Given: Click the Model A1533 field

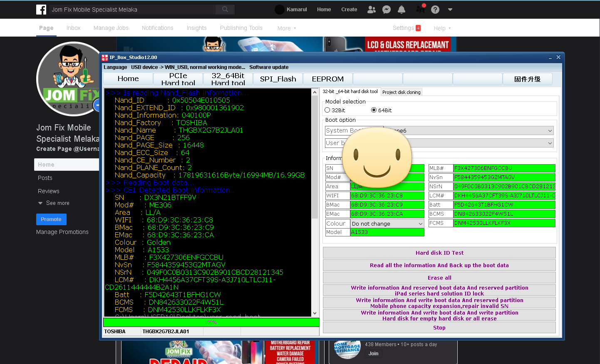Looking at the screenshot, I should [x=387, y=232].
